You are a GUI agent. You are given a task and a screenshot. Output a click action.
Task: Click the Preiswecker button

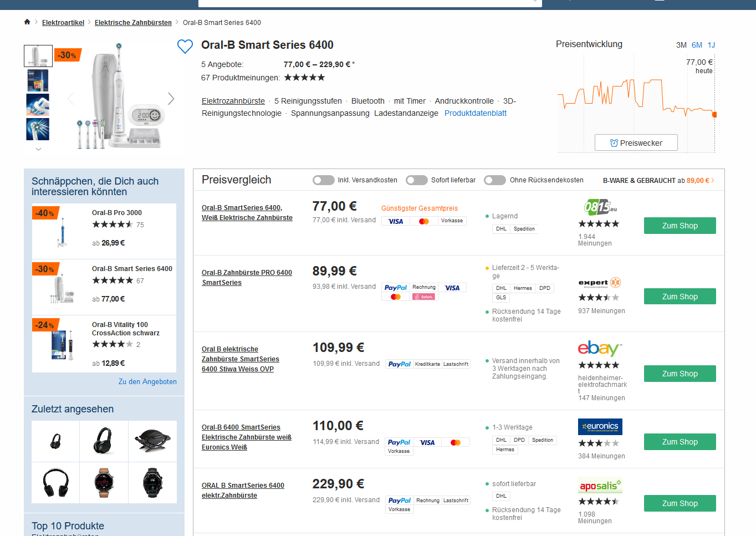(x=636, y=143)
